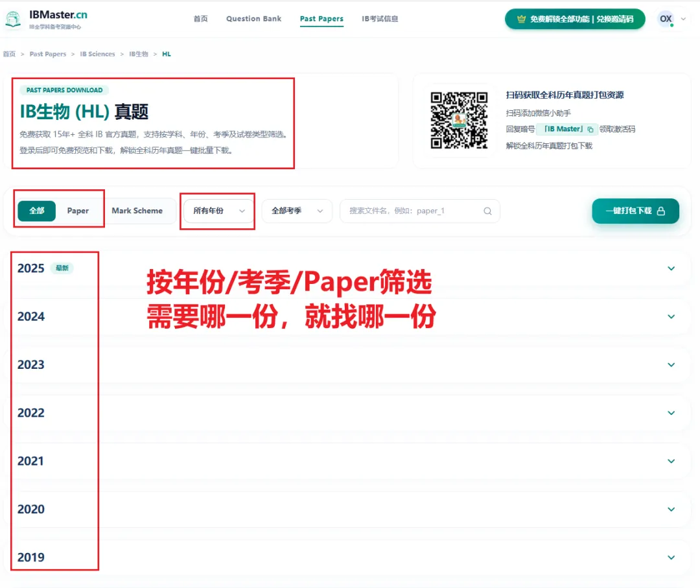The height and width of the screenshot is (588, 700).
Task: Expand the 2022 year row chevron
Action: tap(671, 413)
